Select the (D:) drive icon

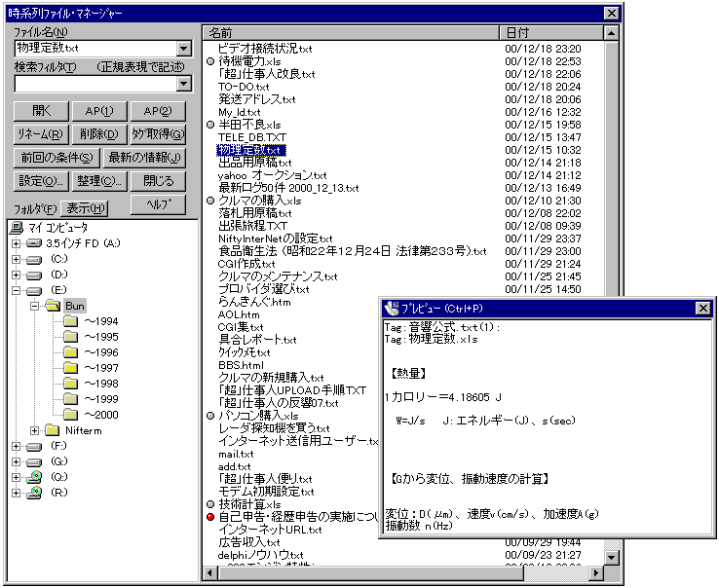pyautogui.click(x=34, y=276)
